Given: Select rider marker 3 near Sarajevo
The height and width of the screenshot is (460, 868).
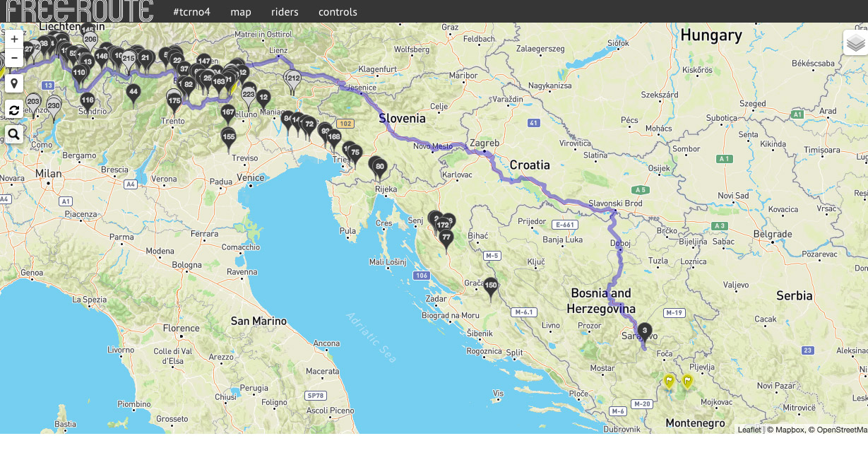Looking at the screenshot, I should [x=644, y=331].
